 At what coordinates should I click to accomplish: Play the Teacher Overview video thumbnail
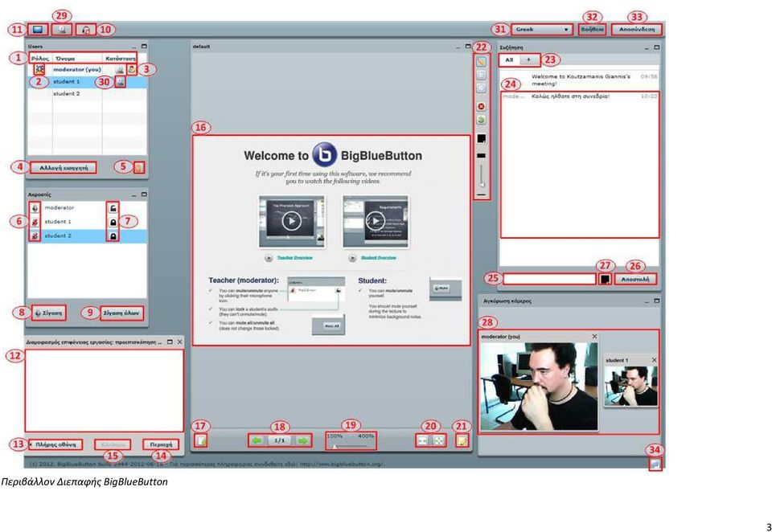click(291, 222)
